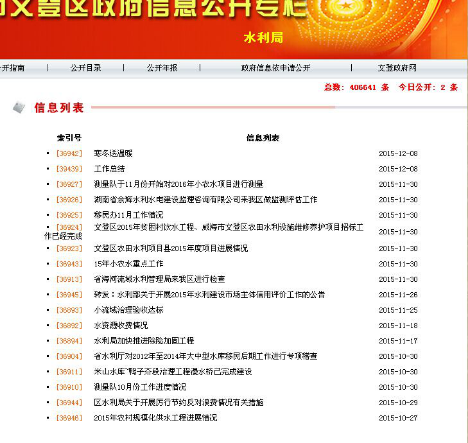Click the document icon beside 信息列表 heading

click(19, 107)
